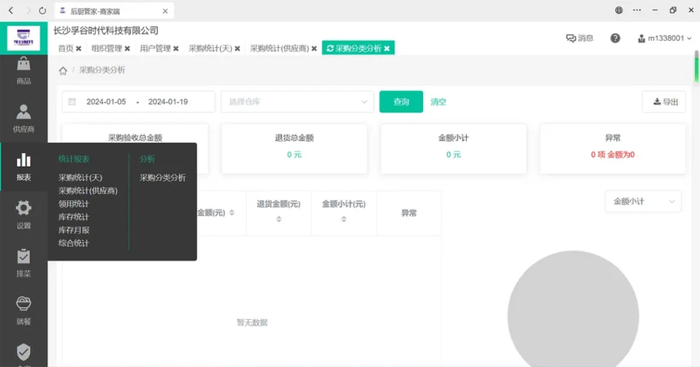Open the browser three-dots menu
The height and width of the screenshot is (367, 700).
coord(637,10)
